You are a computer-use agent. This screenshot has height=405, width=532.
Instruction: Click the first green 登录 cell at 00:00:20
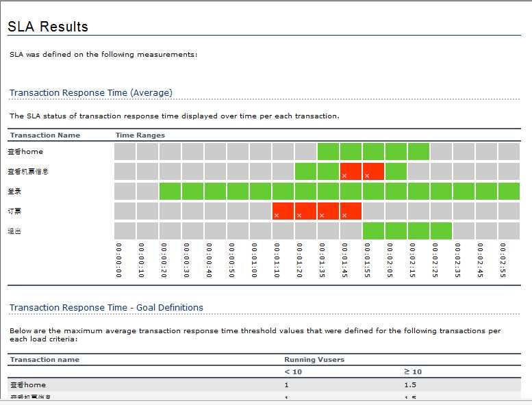(x=170, y=191)
